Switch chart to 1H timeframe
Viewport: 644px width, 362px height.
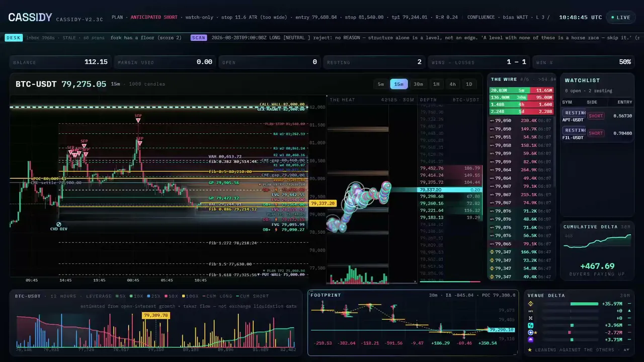436,84
